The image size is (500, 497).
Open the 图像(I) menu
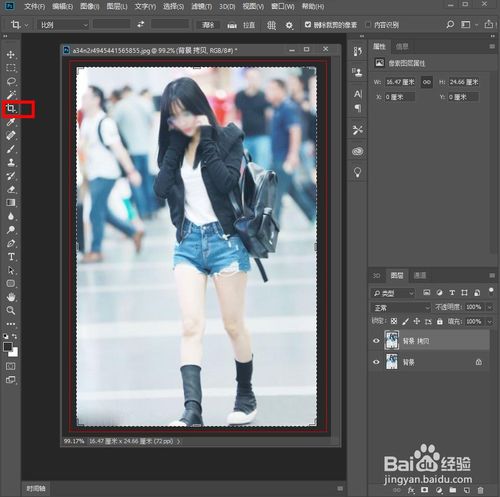[90, 6]
